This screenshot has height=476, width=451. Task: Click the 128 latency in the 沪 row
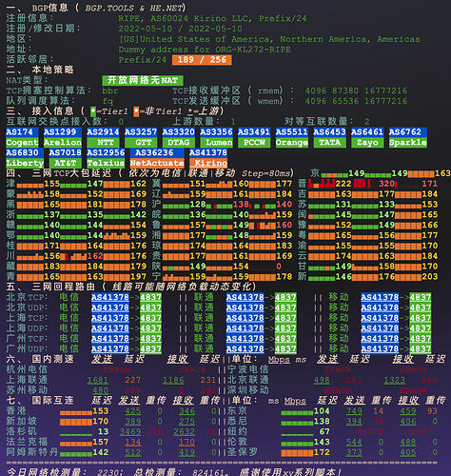point(198,204)
